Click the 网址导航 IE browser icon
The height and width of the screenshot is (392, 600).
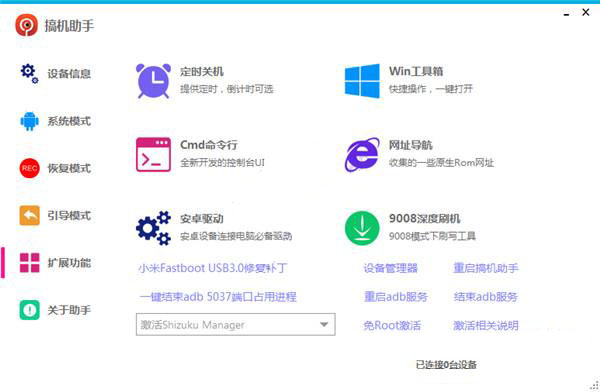point(362,155)
